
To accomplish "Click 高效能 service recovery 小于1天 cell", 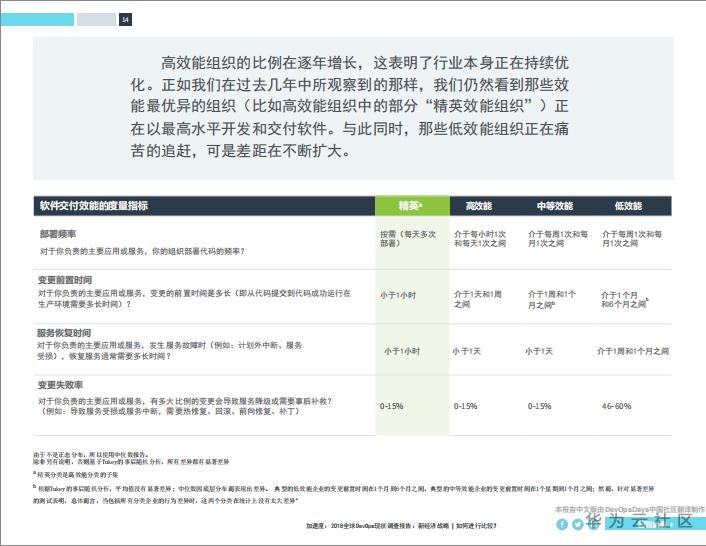I will click(x=466, y=351).
